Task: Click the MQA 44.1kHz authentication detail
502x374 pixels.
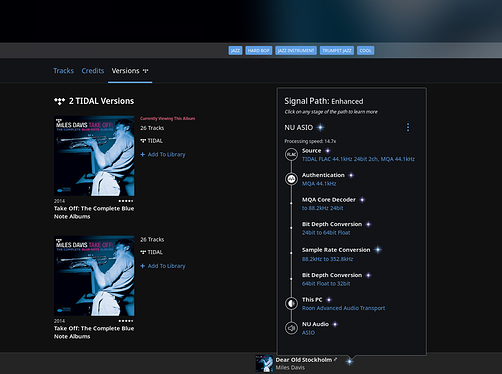Action: coord(319,184)
